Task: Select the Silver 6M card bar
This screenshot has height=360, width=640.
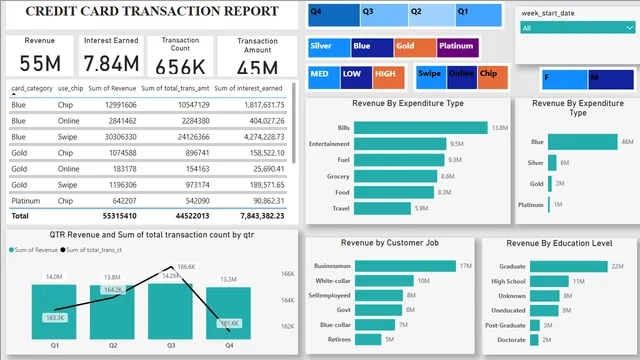Action: 552,162
